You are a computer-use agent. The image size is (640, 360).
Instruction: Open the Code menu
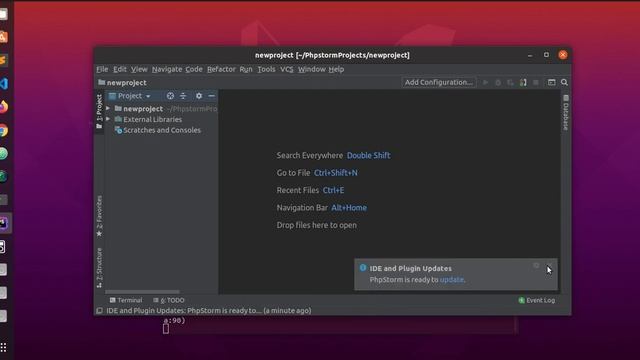[194, 69]
